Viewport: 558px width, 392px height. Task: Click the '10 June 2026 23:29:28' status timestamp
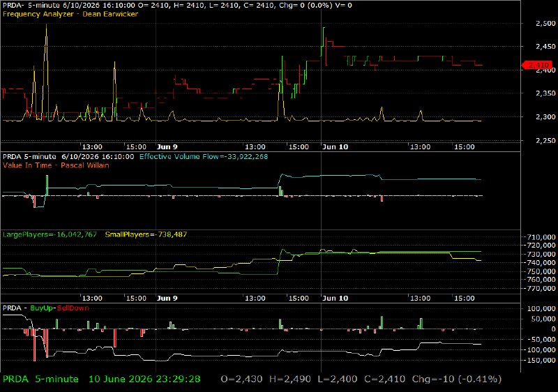click(x=144, y=379)
